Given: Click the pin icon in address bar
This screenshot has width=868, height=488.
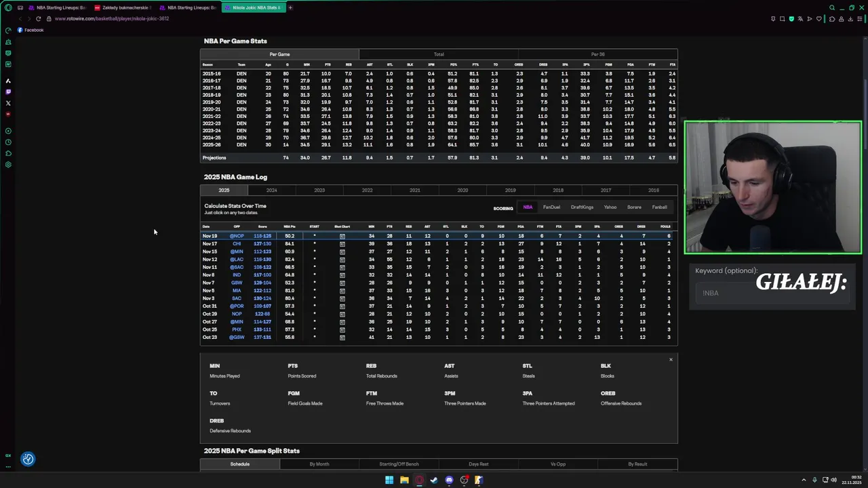Looking at the screenshot, I should click(x=773, y=19).
